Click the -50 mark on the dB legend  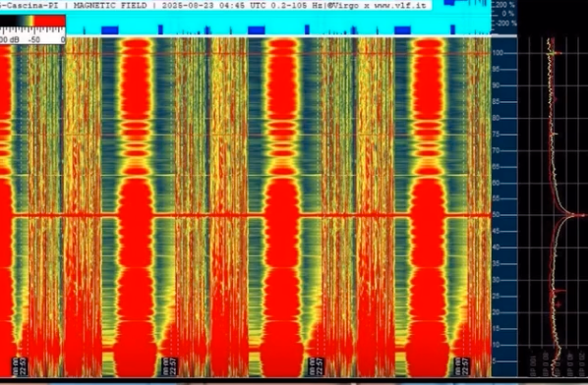pyautogui.click(x=33, y=39)
